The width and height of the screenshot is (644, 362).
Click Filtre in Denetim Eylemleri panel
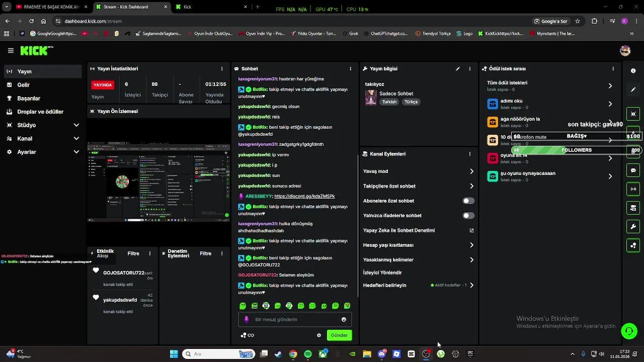[x=206, y=253]
